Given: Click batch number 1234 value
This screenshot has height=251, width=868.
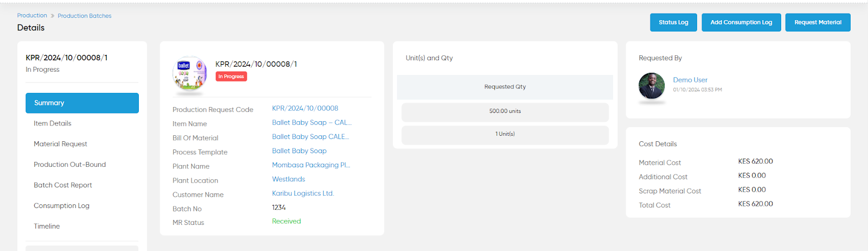Looking at the screenshot, I should point(279,208).
